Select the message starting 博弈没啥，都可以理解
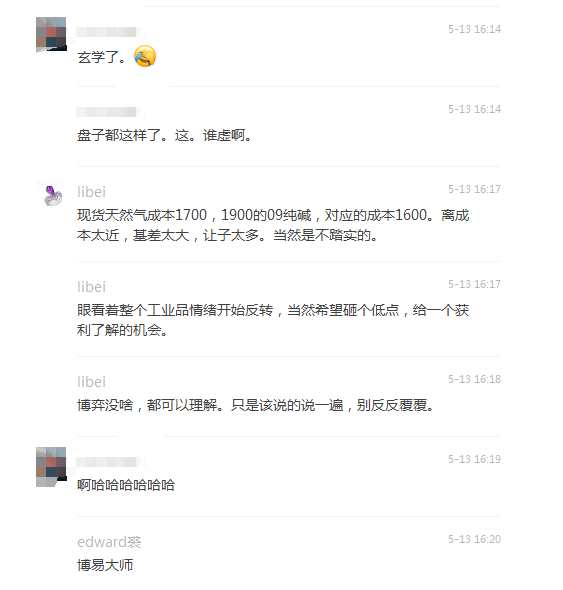The height and width of the screenshot is (590, 563). point(256,405)
